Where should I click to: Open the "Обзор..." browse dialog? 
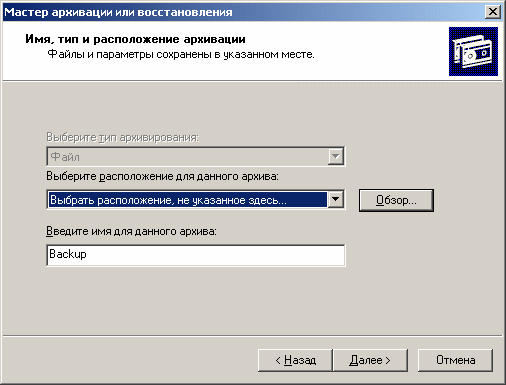(396, 200)
